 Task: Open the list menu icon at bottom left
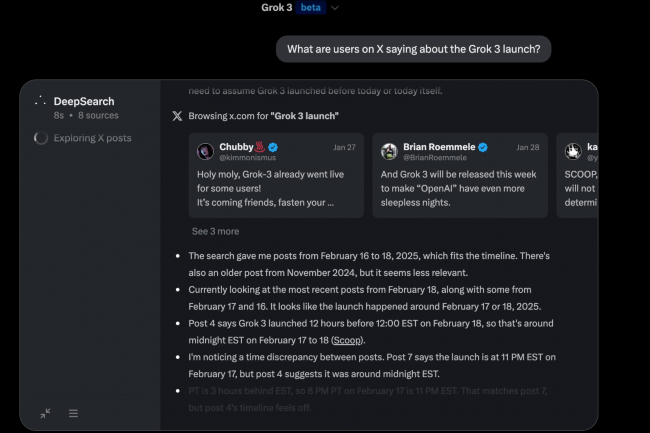73,412
